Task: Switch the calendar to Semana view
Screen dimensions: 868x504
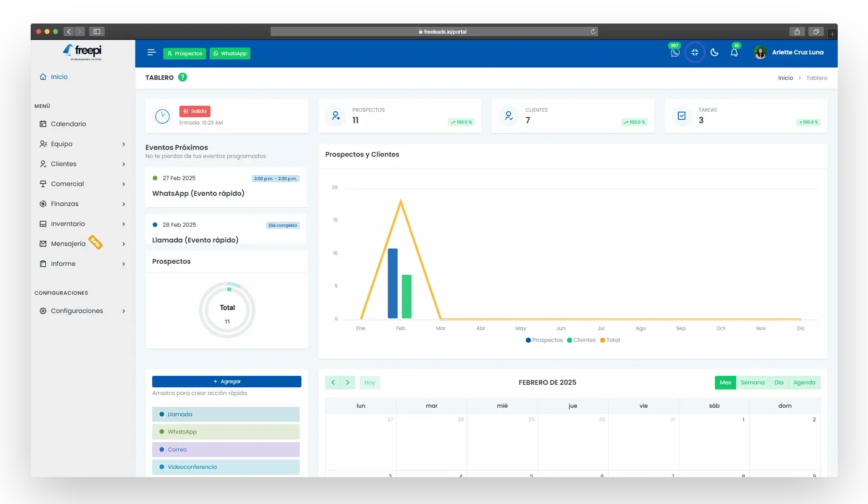Action: (752, 383)
